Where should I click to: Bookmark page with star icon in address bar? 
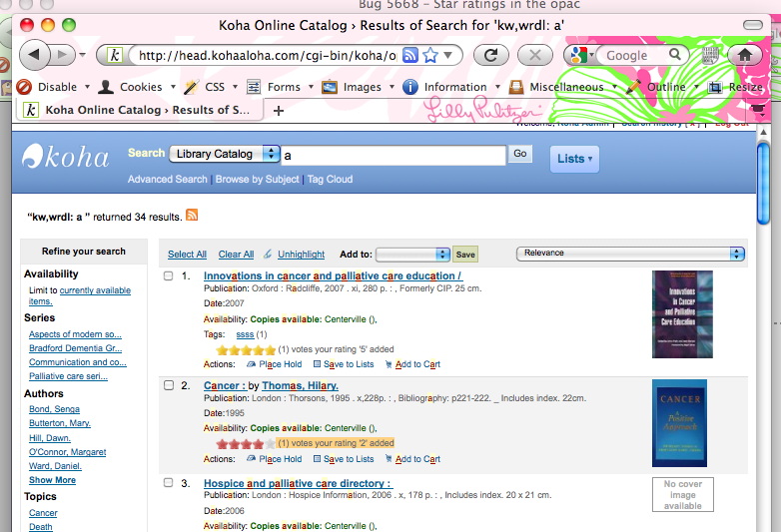point(430,55)
